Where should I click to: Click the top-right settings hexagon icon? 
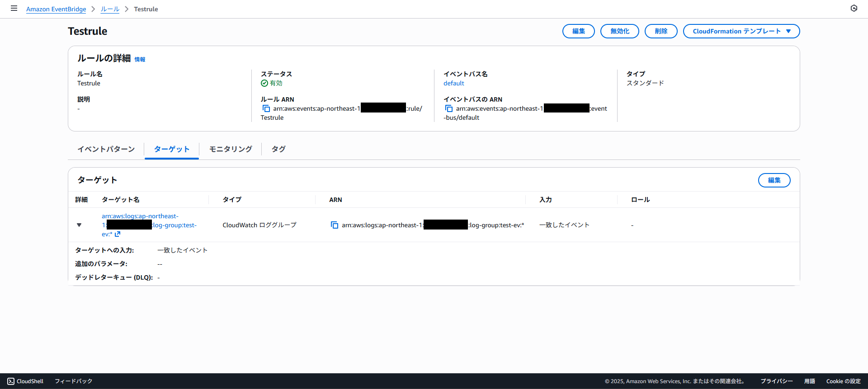[x=854, y=8]
